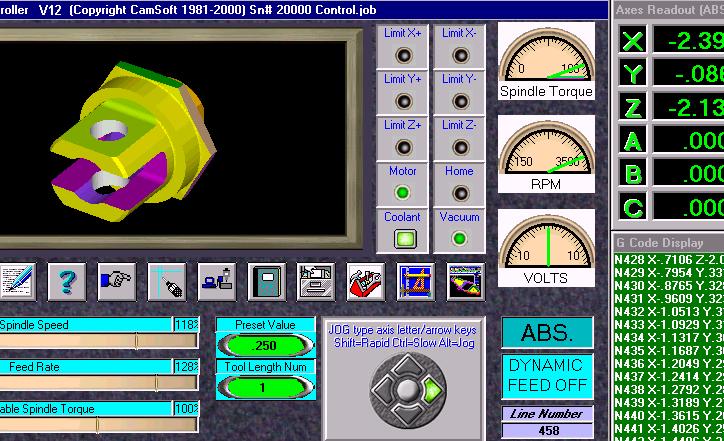Click the DYNAMIC FEED OFF button
The image size is (724, 441).
[547, 375]
